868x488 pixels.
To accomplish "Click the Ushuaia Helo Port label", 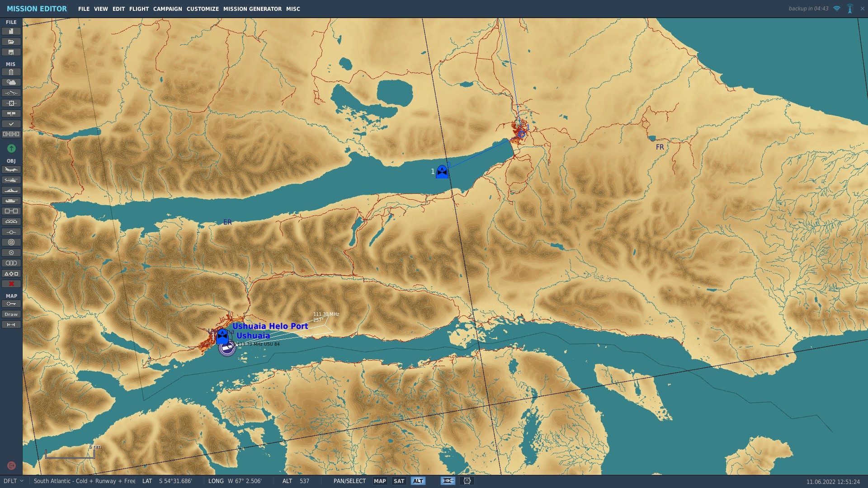I will click(x=270, y=326).
